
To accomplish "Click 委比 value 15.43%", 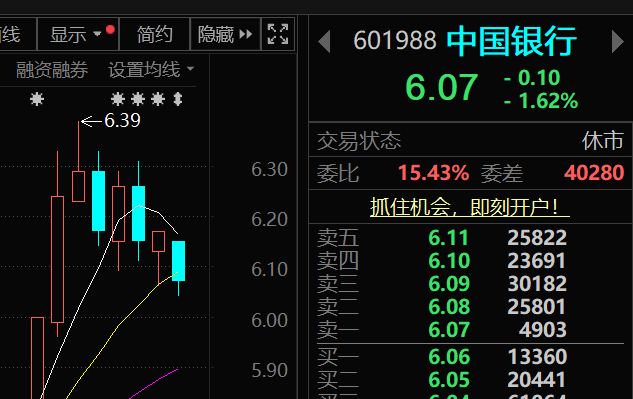I will coord(433,173).
